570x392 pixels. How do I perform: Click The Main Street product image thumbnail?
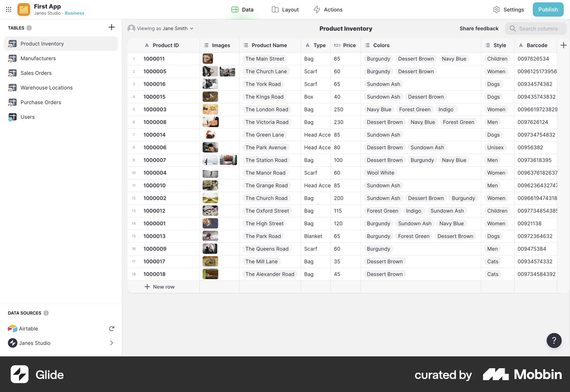coord(208,59)
